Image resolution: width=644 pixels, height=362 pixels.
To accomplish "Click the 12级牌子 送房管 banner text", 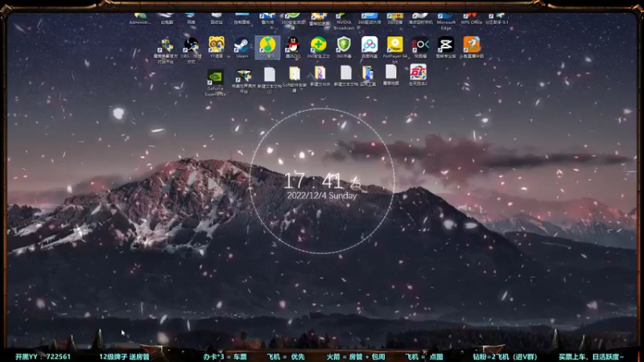I will point(124,356).
